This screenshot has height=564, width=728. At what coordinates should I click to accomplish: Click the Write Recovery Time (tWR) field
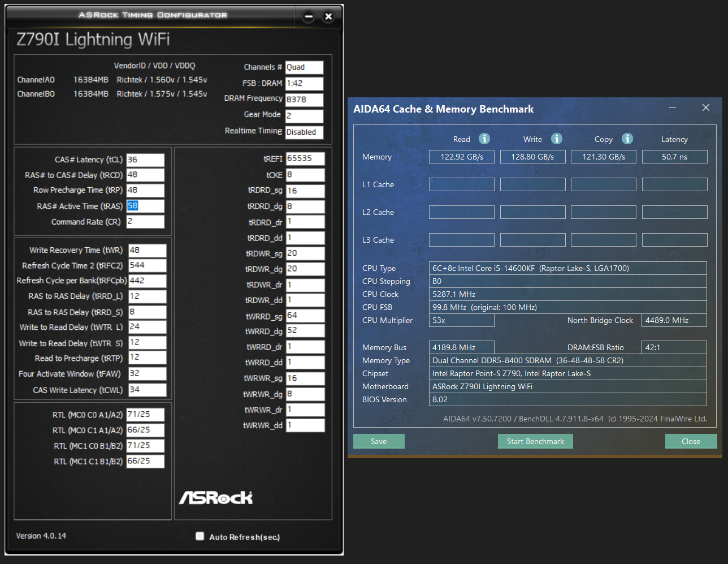[148, 250]
